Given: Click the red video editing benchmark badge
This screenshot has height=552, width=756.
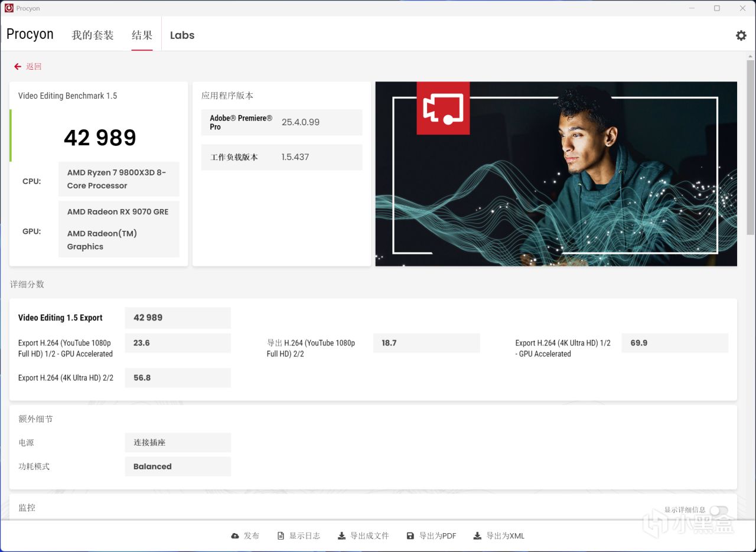Looking at the screenshot, I should 443,108.
